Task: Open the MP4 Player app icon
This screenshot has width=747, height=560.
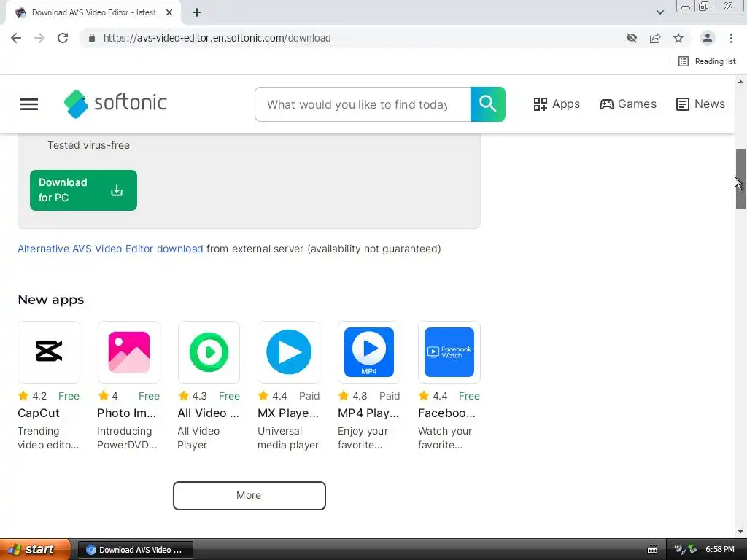Action: tap(368, 352)
